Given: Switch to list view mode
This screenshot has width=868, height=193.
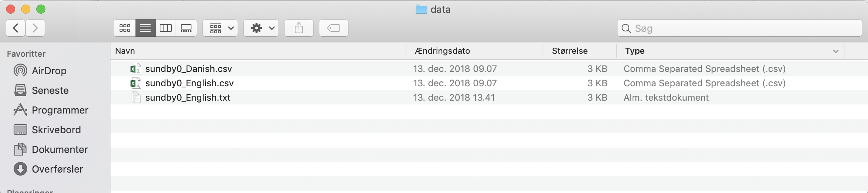Looking at the screenshot, I should point(145,28).
